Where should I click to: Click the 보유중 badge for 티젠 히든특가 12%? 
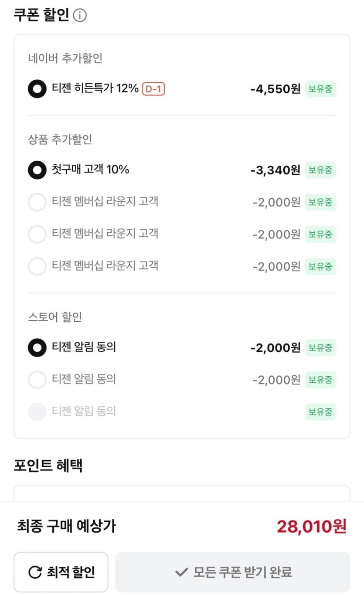tap(320, 89)
